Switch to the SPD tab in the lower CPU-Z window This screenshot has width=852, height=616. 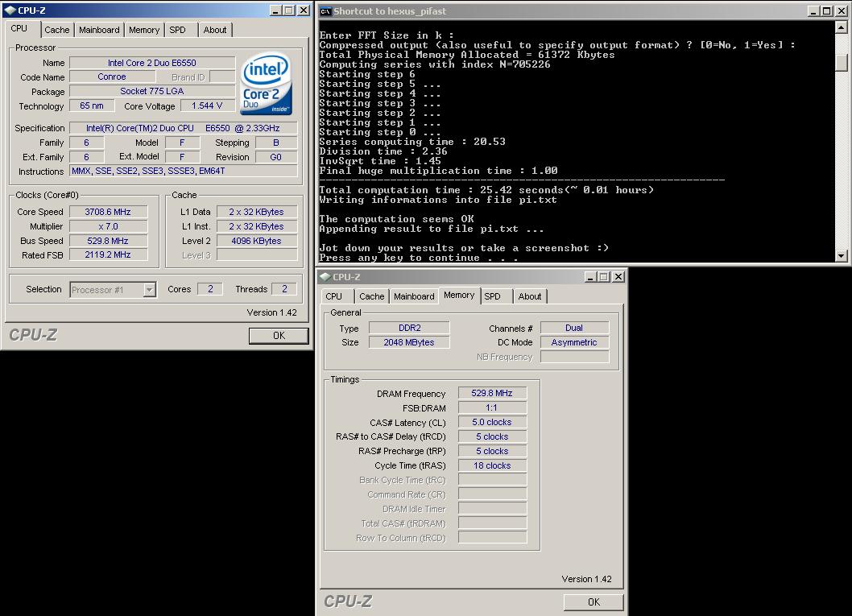[x=492, y=296]
